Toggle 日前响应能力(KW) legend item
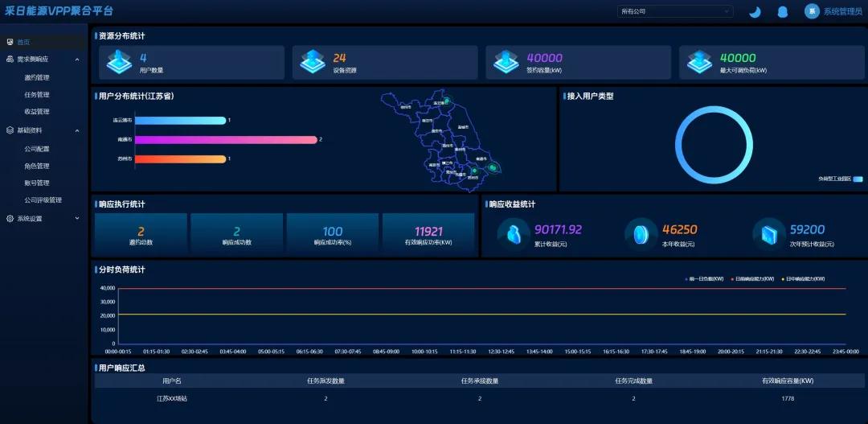 (x=752, y=279)
